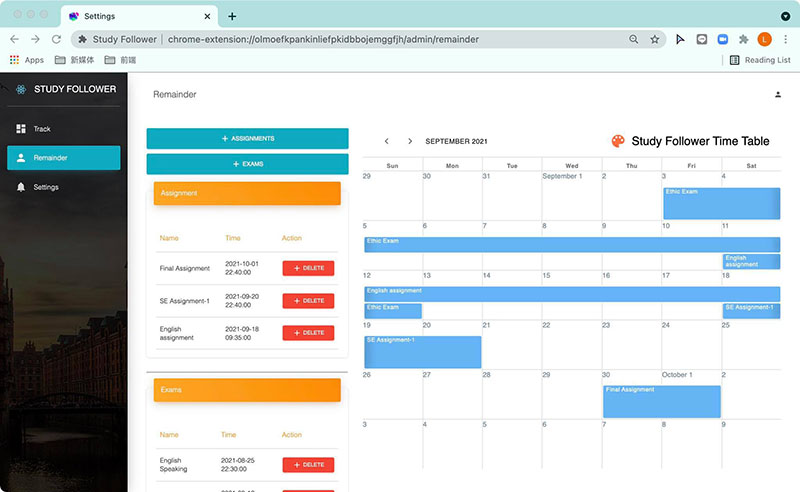Click the cursor-arrow extension icon in toolbar
This screenshot has height=492, width=800.
[x=680, y=39]
